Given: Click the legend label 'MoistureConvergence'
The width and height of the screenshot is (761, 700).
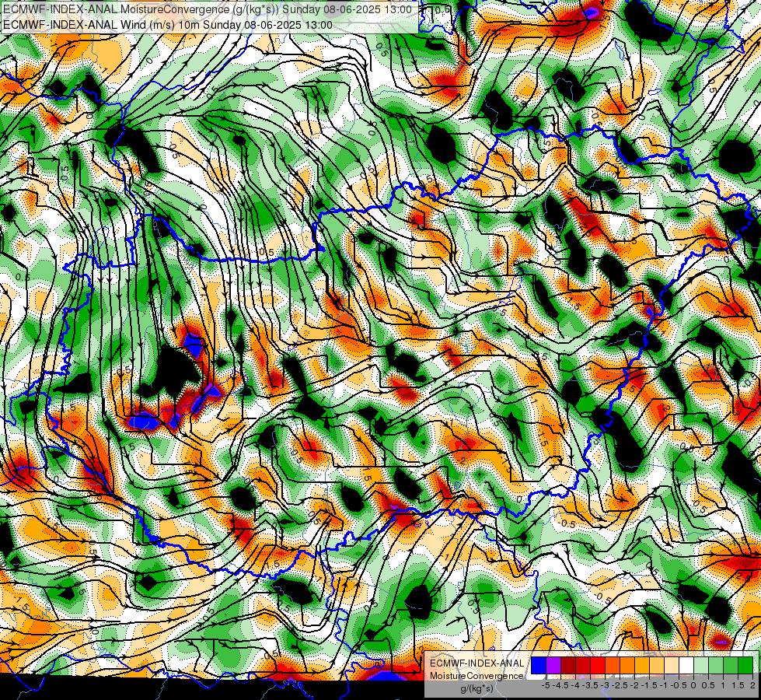Looking at the screenshot, I should point(476,676).
